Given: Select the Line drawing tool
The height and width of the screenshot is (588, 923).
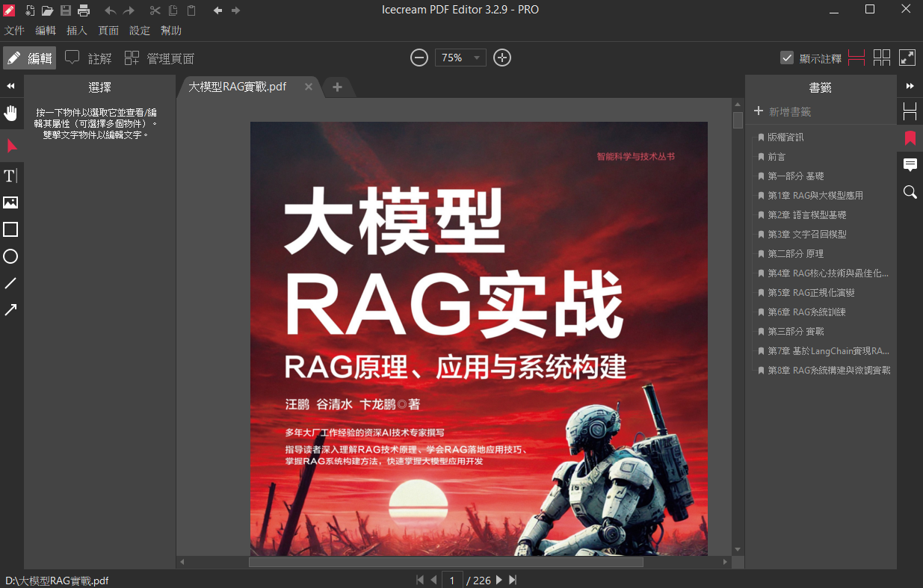Looking at the screenshot, I should point(10,283).
